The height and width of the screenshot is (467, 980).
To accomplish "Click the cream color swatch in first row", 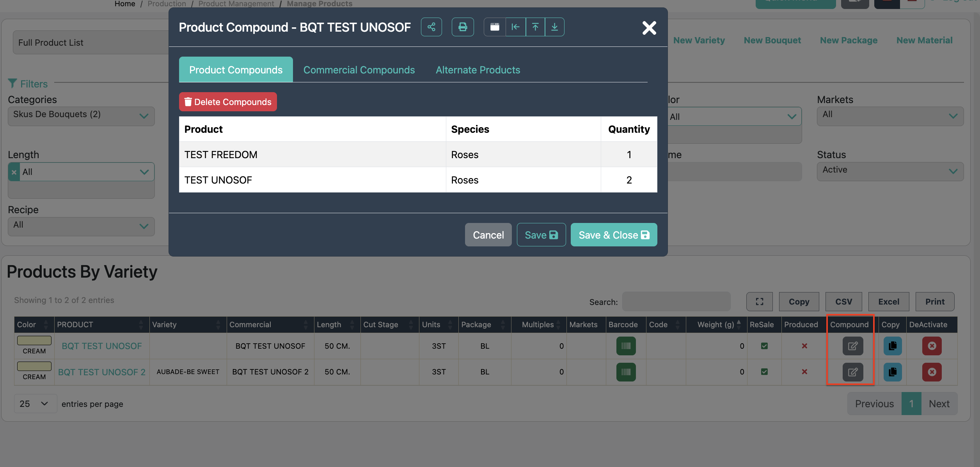I will click(34, 340).
